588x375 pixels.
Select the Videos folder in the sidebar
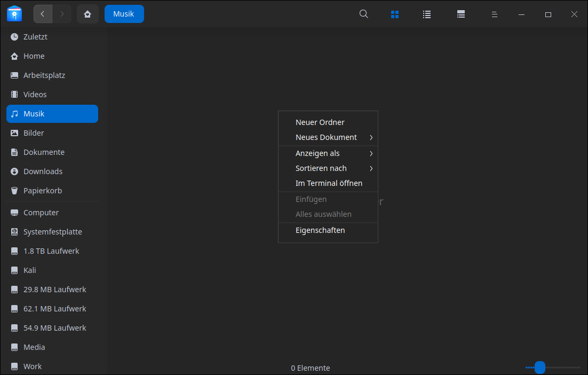pyautogui.click(x=35, y=94)
